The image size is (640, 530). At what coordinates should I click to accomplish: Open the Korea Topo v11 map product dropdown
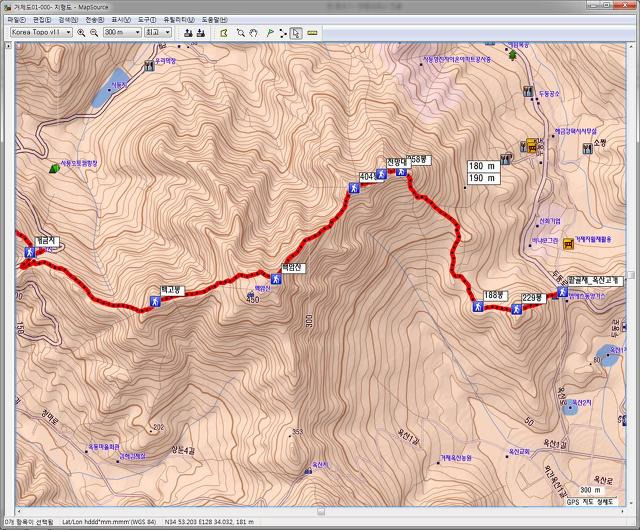click(41, 32)
